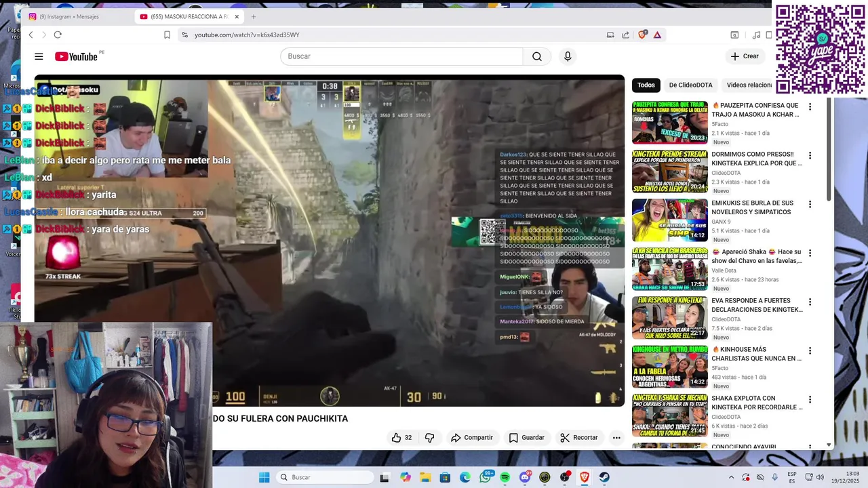Toggle the system tray microphone icon
Image resolution: width=868 pixels, height=488 pixels.
click(775, 477)
